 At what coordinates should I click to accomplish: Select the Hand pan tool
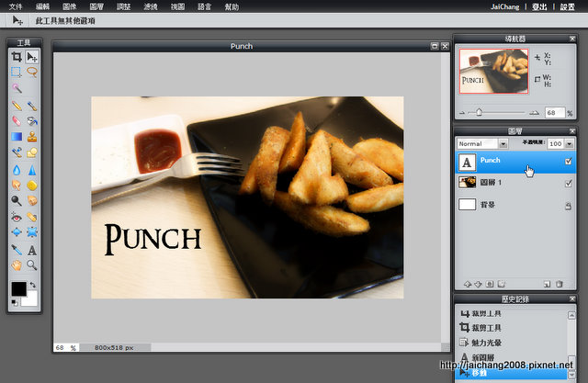[17, 265]
